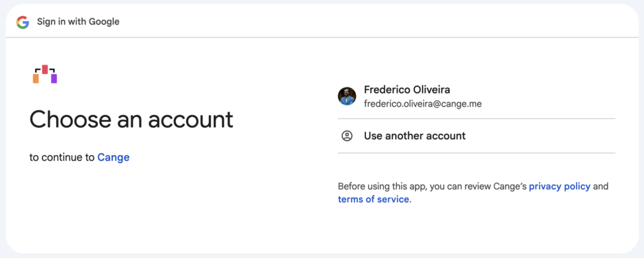644x258 pixels.
Task: Click the red block in the Cange logo
Action: (45, 69)
